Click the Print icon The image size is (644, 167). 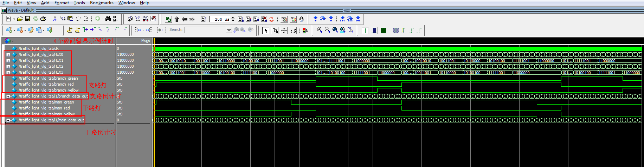tap(43, 19)
